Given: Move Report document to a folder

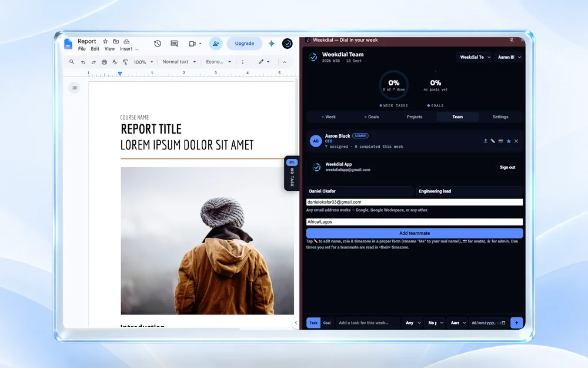Looking at the screenshot, I should (116, 41).
